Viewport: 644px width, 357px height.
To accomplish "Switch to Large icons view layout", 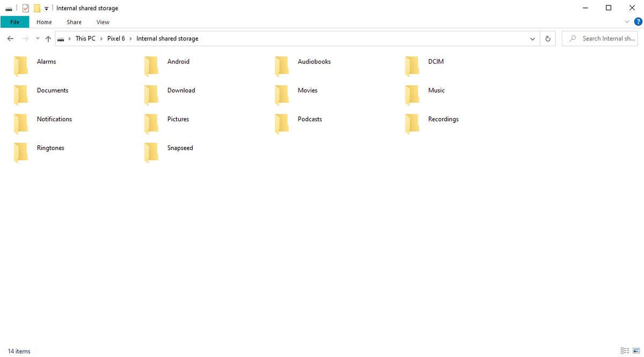I will tap(636, 351).
